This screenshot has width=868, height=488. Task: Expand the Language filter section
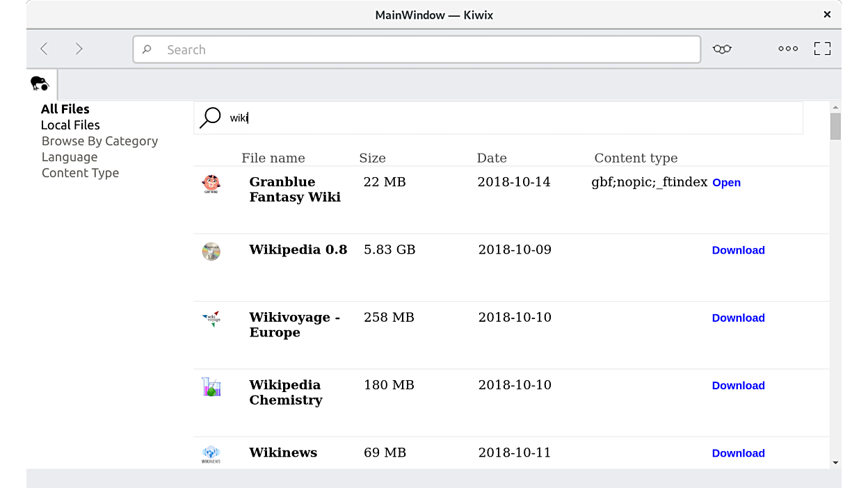70,157
